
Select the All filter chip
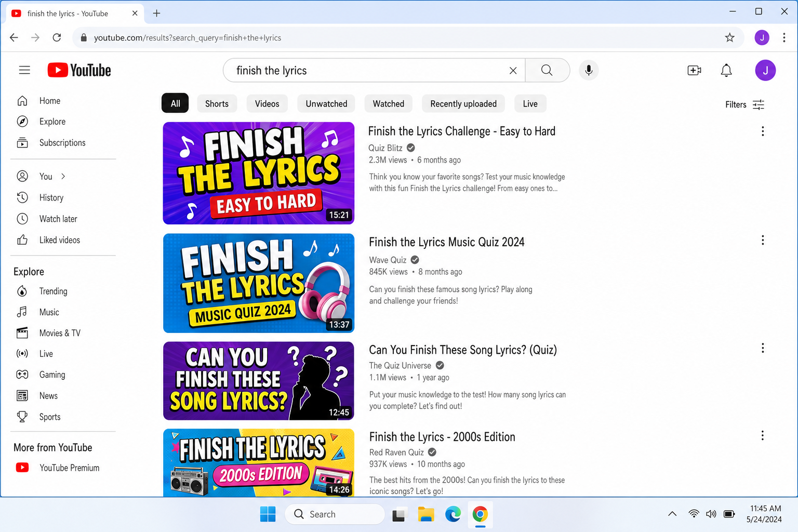click(x=175, y=103)
